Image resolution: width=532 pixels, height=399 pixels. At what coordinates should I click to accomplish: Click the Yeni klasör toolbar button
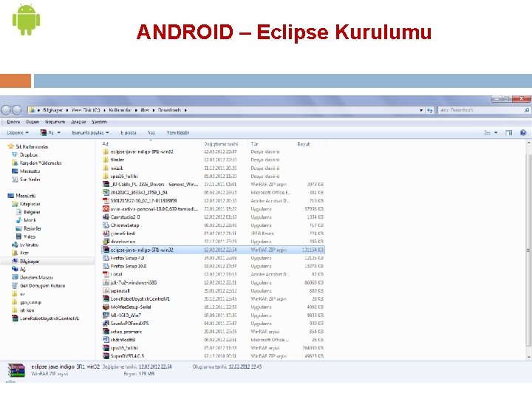(178, 133)
